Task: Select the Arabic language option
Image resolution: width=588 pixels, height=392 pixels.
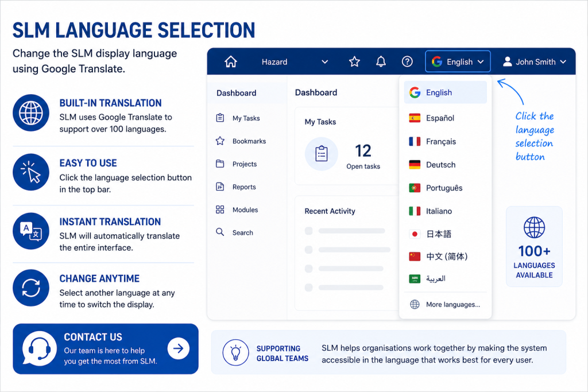Action: [x=446, y=279]
